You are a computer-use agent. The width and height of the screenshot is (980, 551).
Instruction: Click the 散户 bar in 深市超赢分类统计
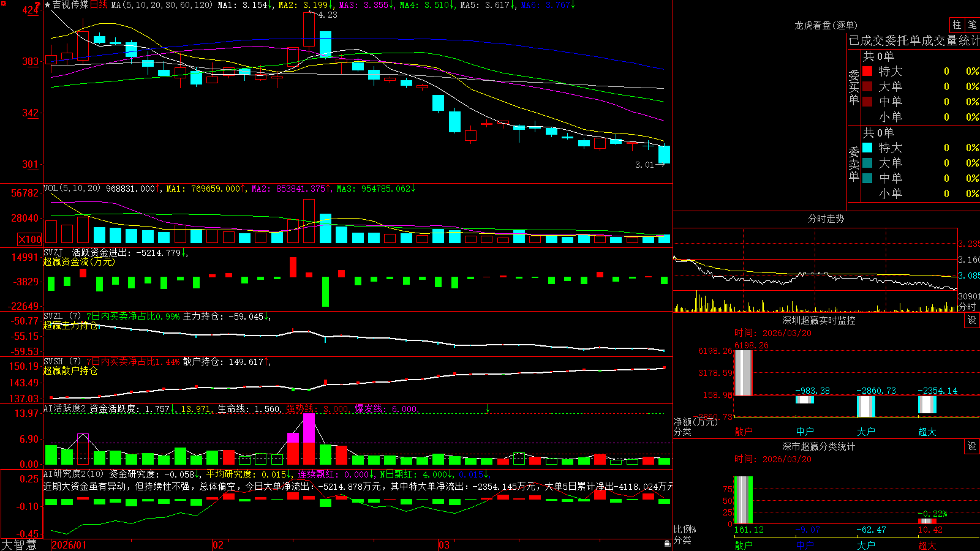point(743,500)
